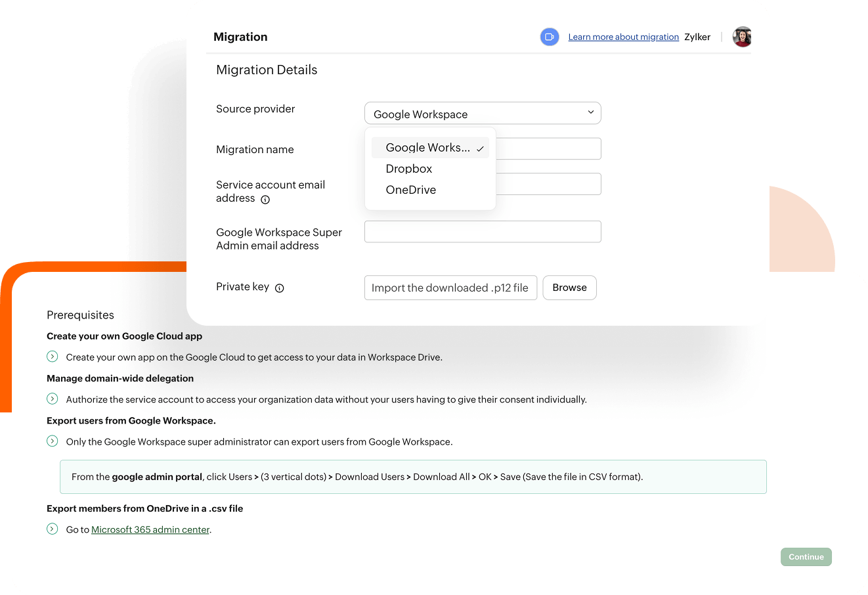Click the Super Admin email address field
Viewport: 868px width, 595px height.
point(483,232)
